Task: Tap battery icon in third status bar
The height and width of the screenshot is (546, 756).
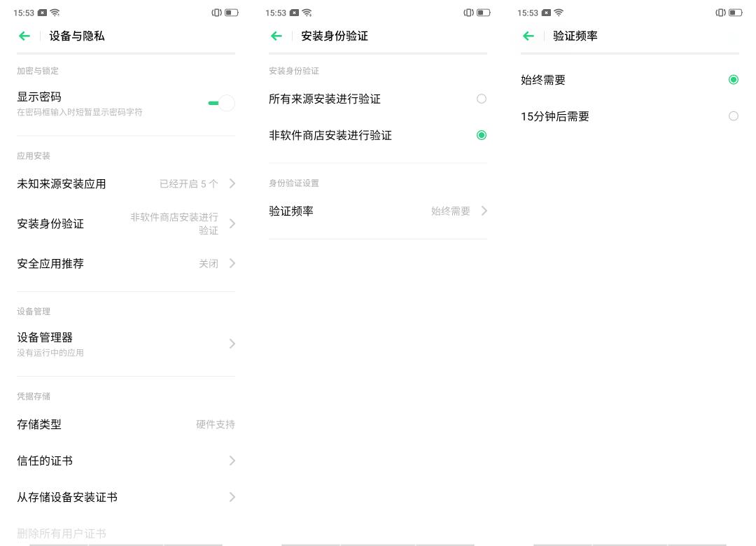Action: [736, 13]
